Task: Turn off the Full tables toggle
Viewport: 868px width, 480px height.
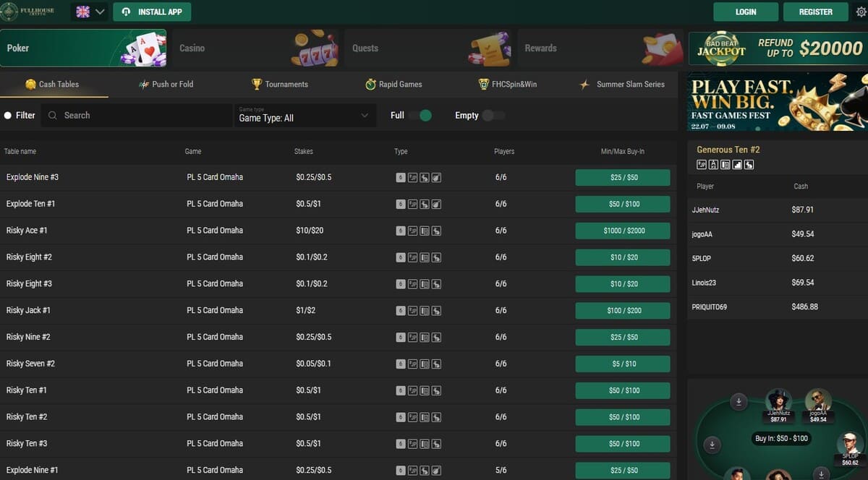Action: [x=420, y=116]
